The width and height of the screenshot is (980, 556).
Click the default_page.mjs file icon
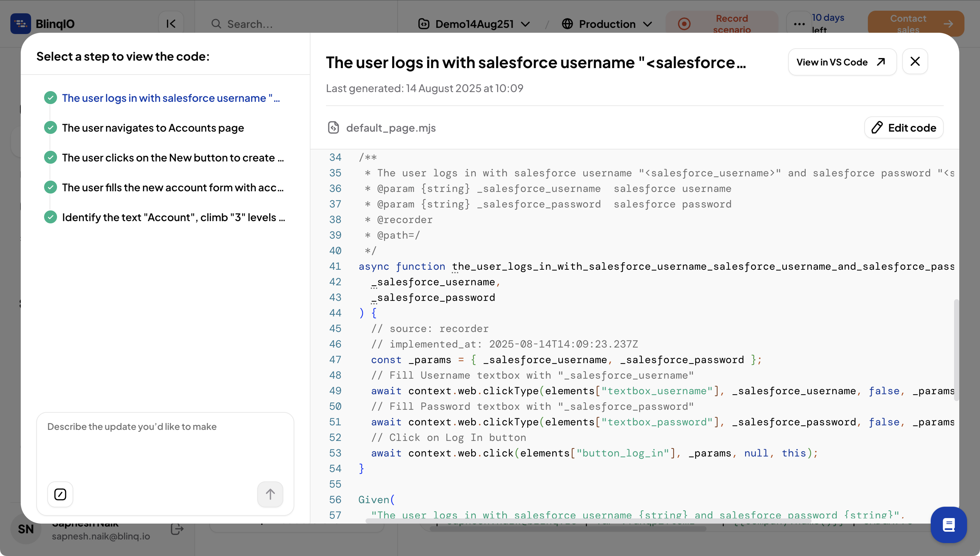333,127
